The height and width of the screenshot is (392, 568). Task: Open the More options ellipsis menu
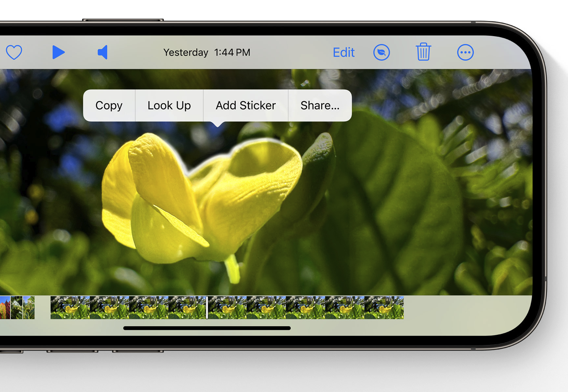[x=465, y=52]
